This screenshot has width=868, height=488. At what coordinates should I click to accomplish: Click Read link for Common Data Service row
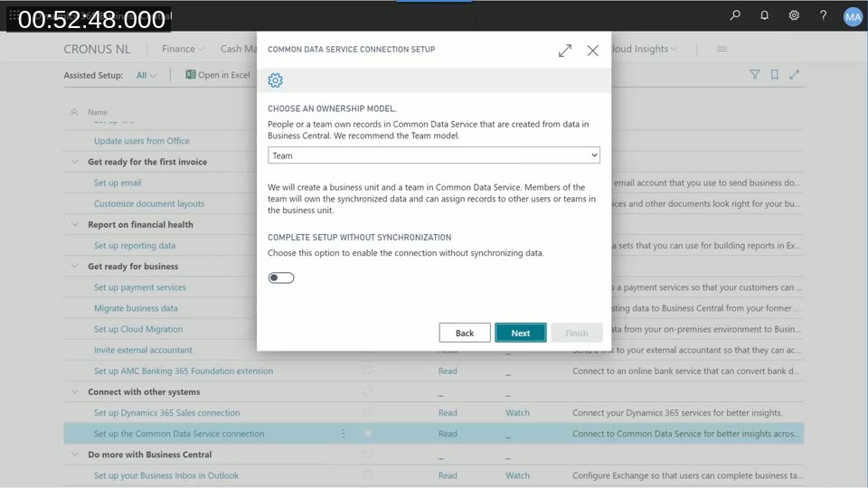pyautogui.click(x=448, y=434)
